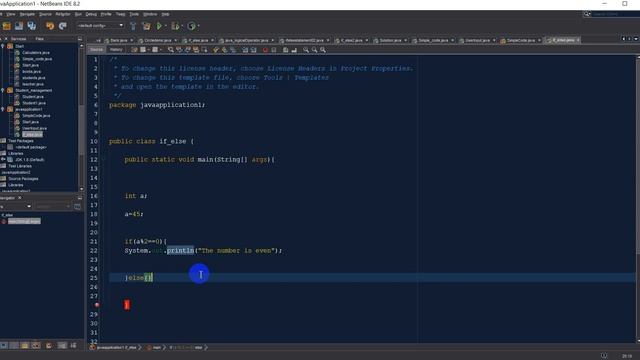Viewport: 640px width, 360px height.
Task: Click the Build Project hammer icon
Action: click(133, 26)
